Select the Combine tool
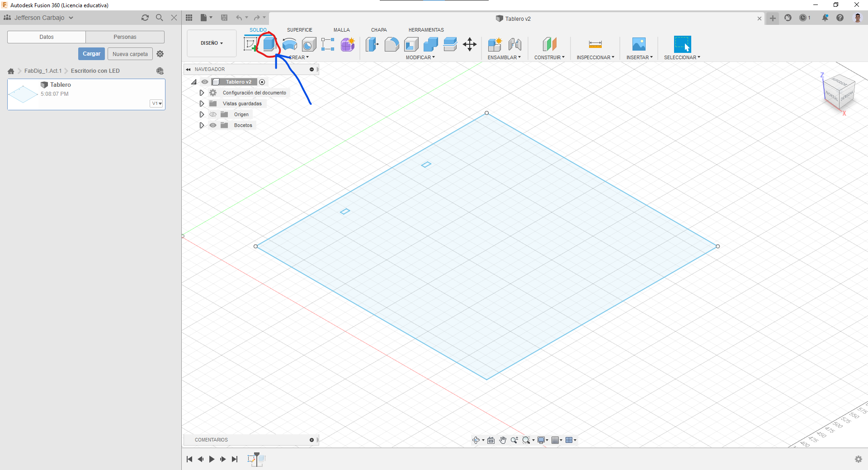Viewport: 868px width, 470px height. tap(431, 44)
